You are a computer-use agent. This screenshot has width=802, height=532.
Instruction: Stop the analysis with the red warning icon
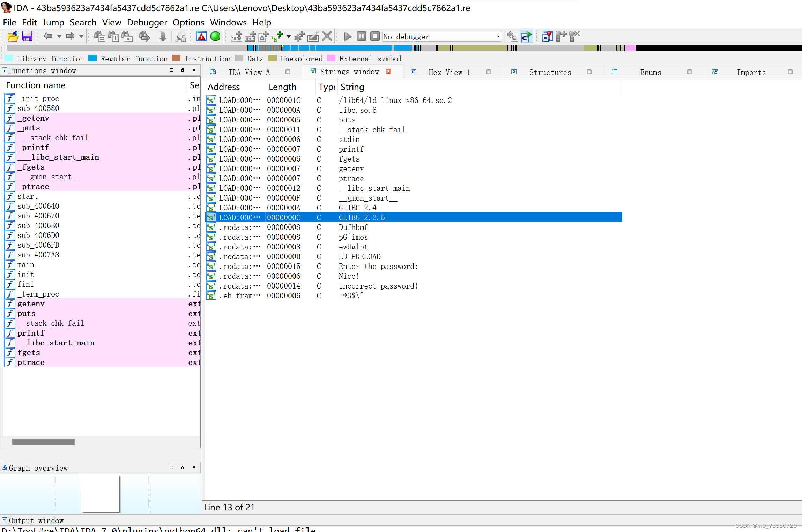[201, 36]
